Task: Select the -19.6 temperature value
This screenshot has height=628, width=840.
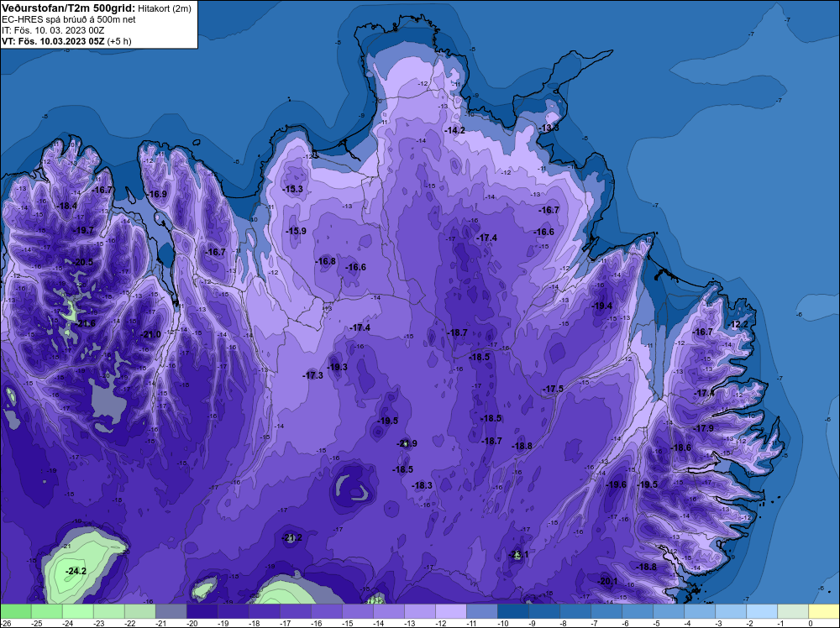Action: tap(616, 485)
